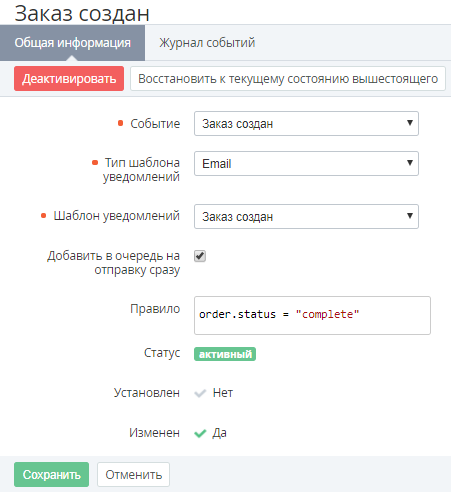Click the Шаблон уведомлений dropdown arrow icon

[410, 216]
